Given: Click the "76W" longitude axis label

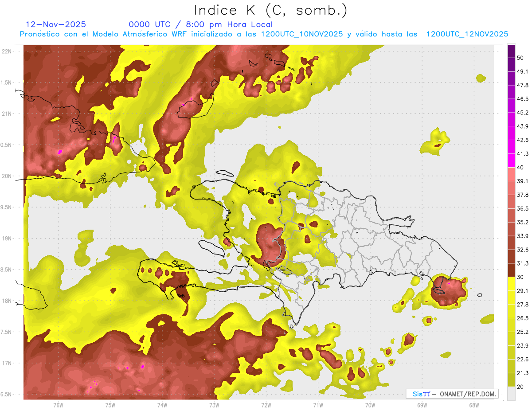Looking at the screenshot, I should coord(58,405).
